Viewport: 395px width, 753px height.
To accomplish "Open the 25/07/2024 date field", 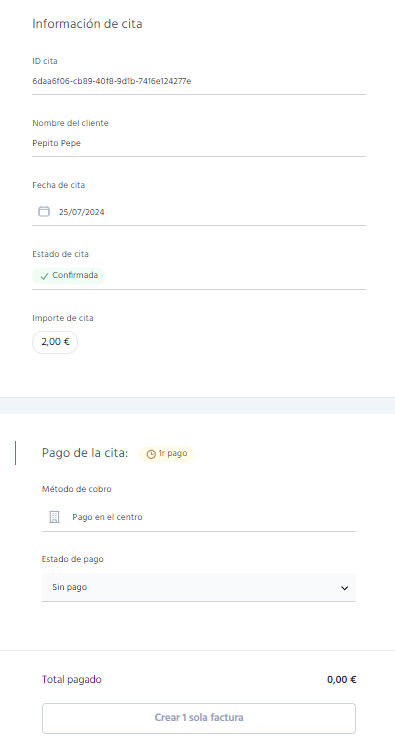I will (x=199, y=212).
